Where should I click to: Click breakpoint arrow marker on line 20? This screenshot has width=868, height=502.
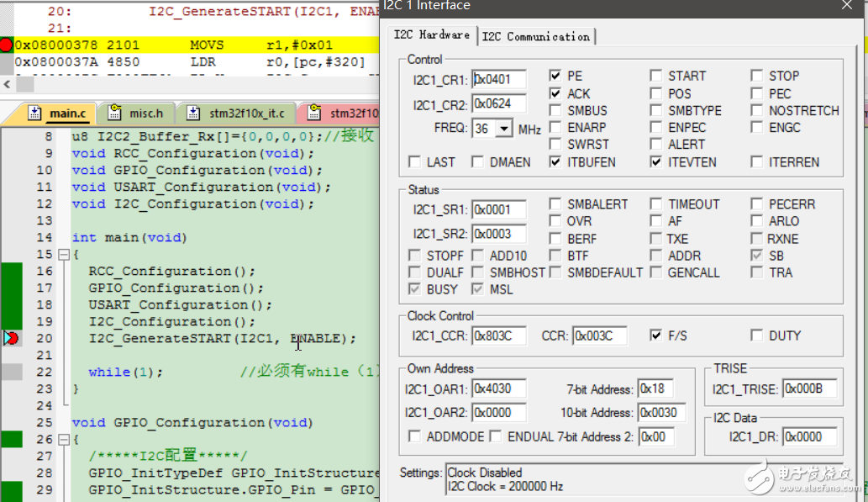click(11, 338)
